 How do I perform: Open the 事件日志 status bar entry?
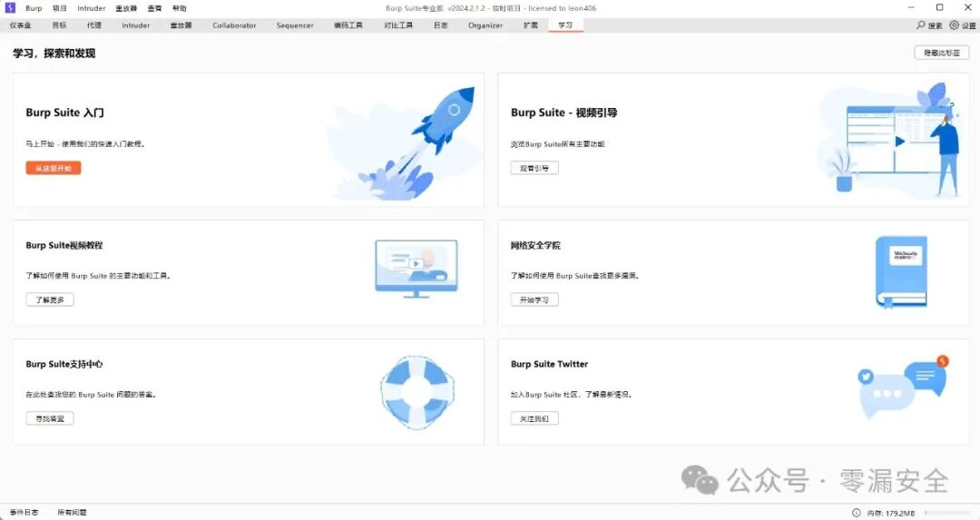click(x=24, y=513)
